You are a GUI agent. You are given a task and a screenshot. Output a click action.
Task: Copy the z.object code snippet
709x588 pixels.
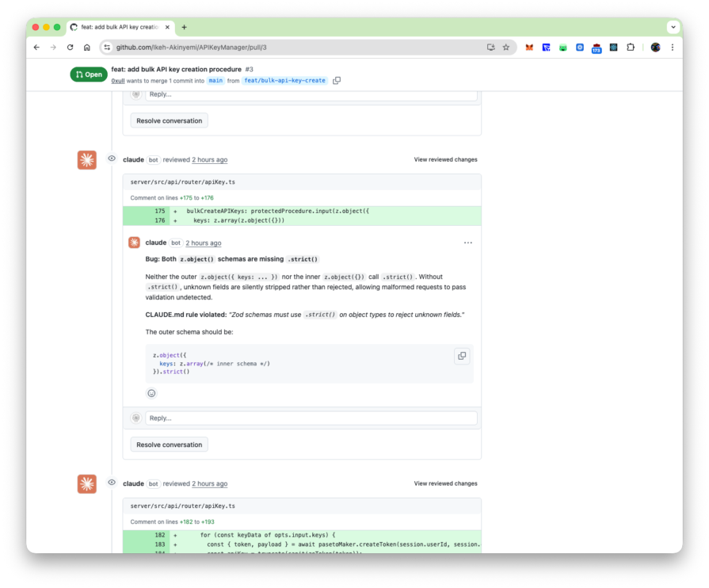pos(462,356)
